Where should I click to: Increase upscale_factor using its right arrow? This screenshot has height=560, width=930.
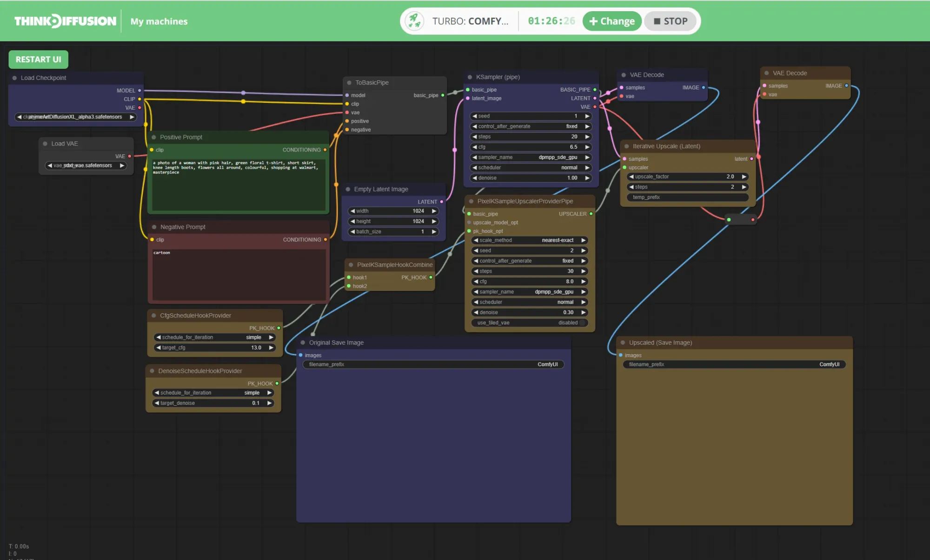pos(744,177)
